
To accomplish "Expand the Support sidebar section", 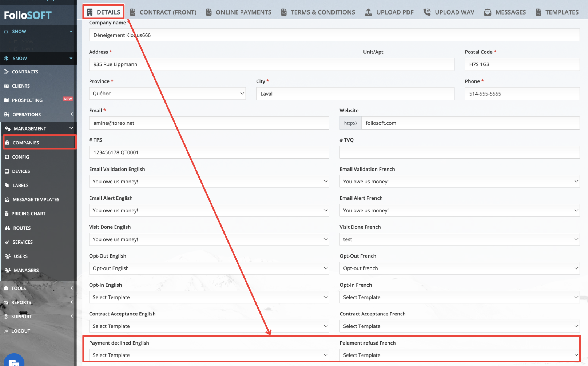I will [38, 317].
